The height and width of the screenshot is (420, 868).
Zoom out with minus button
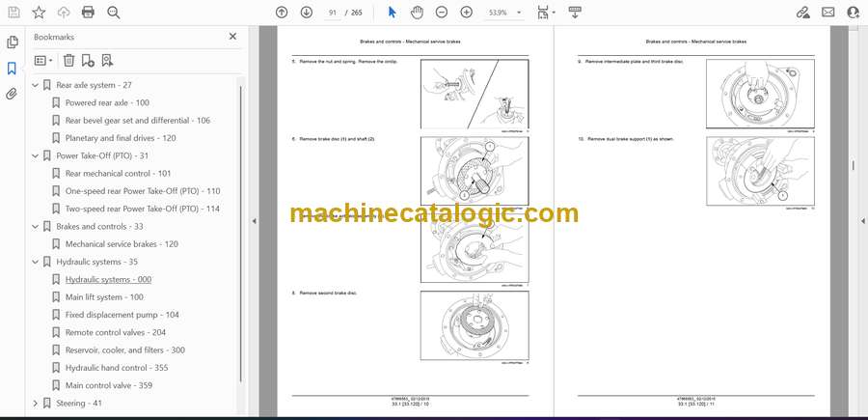tap(441, 13)
